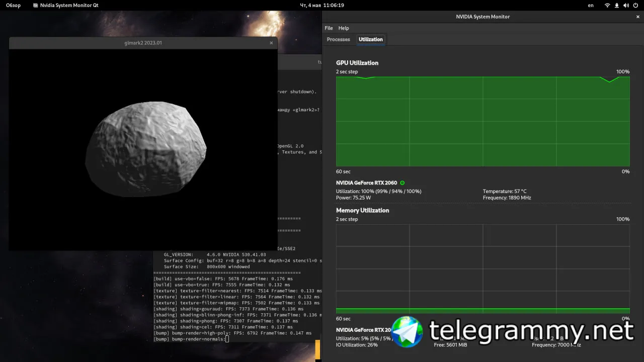
Task: Open the volume speaker indicator
Action: [626, 6]
